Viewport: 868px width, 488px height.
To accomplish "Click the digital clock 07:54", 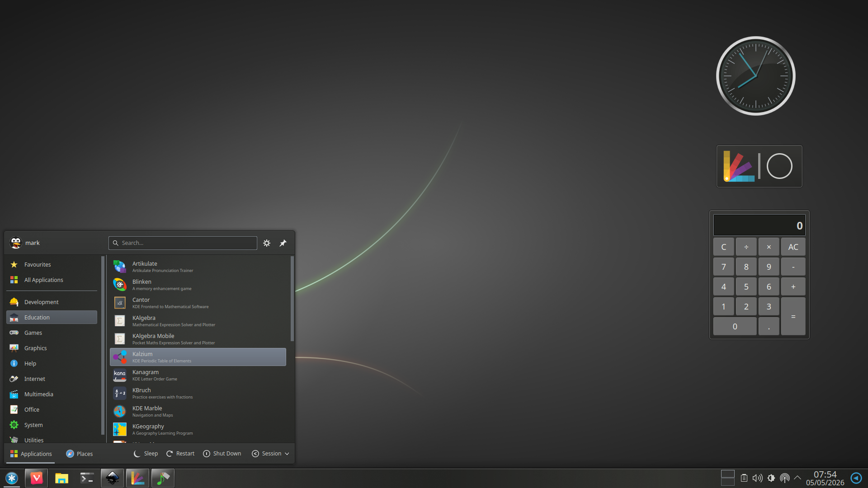I will (825, 474).
